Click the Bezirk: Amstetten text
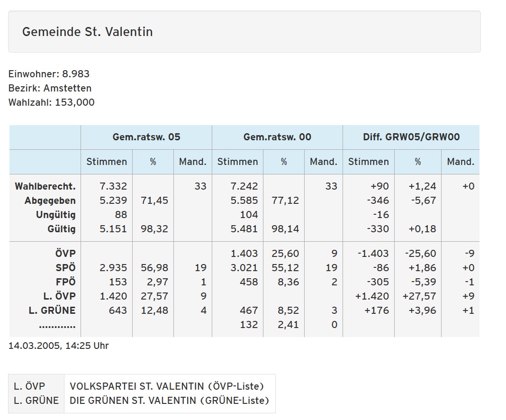The image size is (506, 420). tap(50, 88)
